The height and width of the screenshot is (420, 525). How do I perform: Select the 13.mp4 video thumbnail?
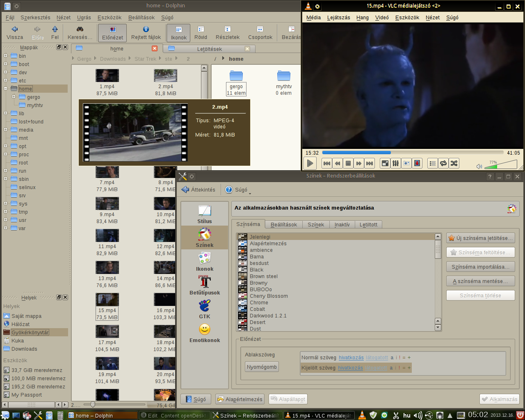point(107,268)
